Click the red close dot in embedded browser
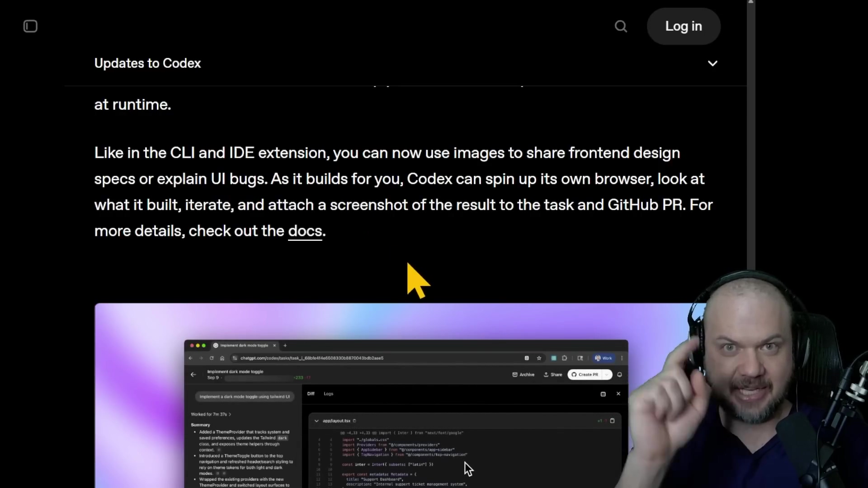The height and width of the screenshot is (488, 868). click(x=192, y=345)
